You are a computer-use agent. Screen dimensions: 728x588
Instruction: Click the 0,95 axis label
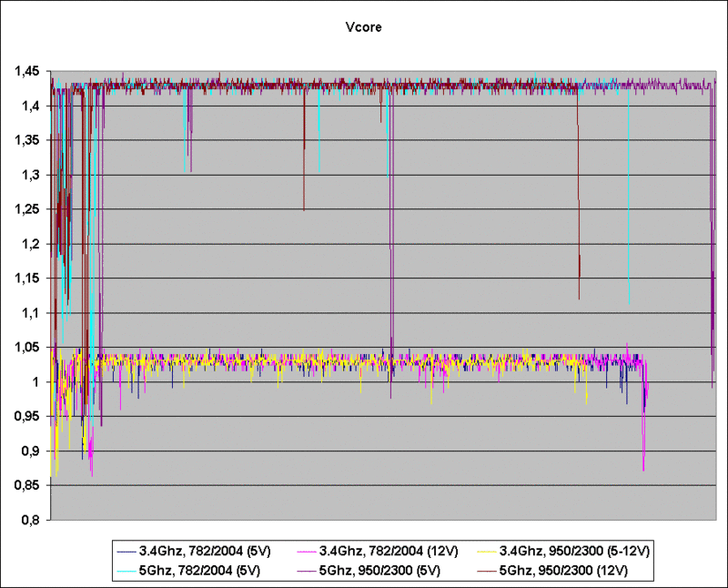(x=27, y=417)
